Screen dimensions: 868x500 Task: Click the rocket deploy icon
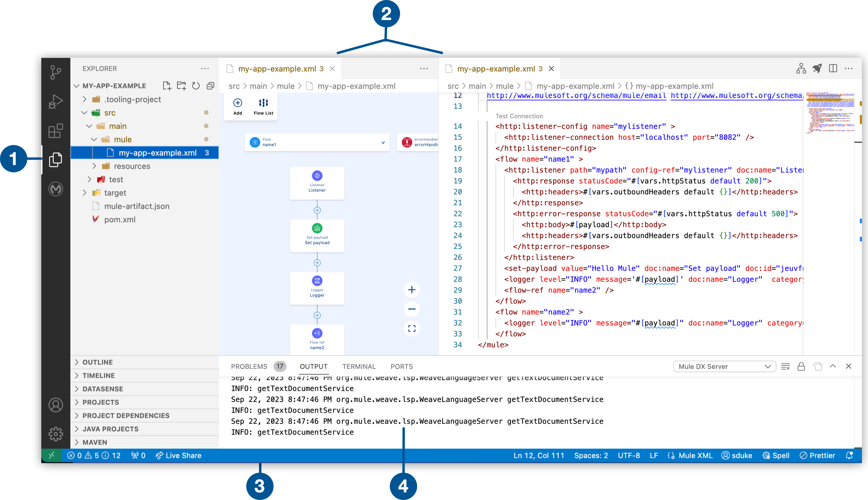click(817, 68)
